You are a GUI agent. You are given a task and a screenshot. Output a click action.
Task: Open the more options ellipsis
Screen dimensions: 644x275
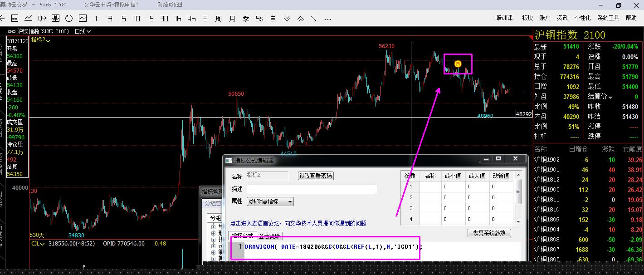click(x=328, y=19)
